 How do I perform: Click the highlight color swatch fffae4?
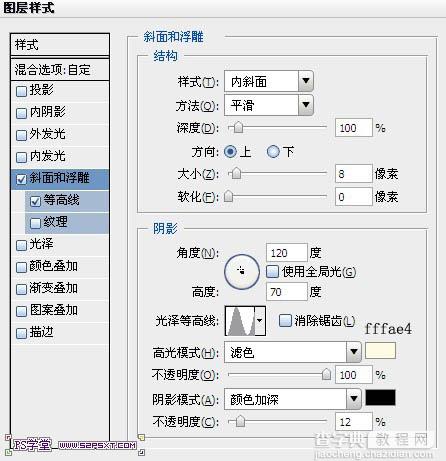coord(380,351)
